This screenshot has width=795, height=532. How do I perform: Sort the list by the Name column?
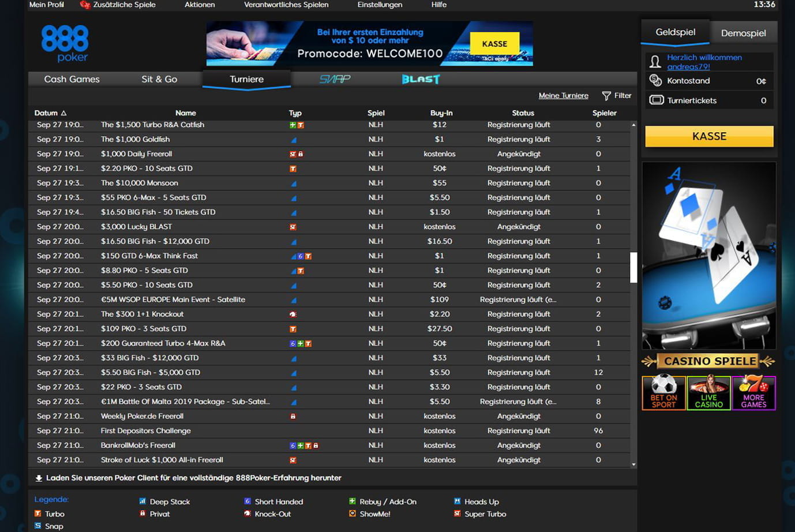(186, 113)
